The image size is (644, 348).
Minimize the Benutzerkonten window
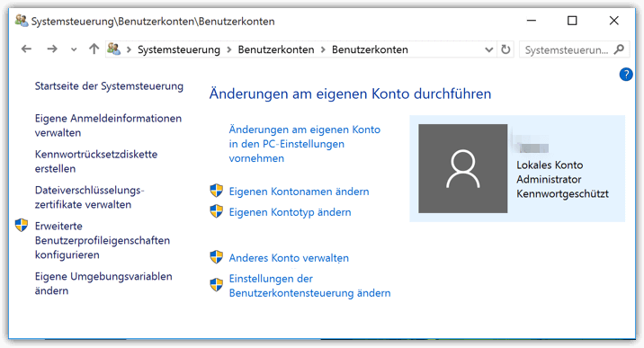(x=532, y=21)
